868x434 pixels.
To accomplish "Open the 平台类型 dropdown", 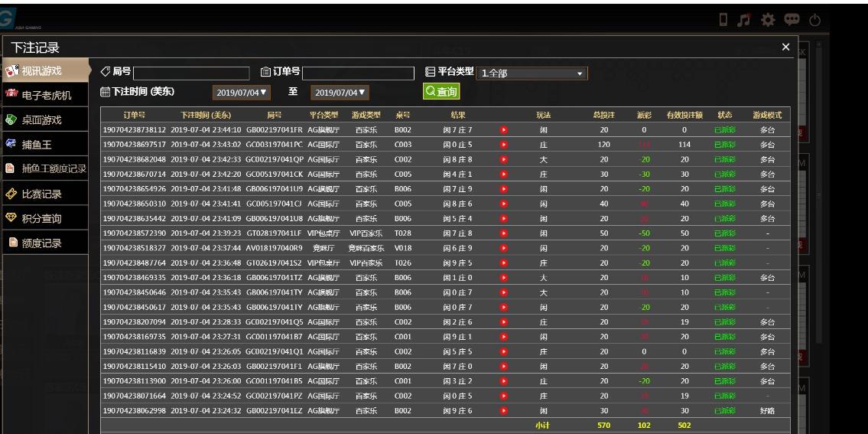I will (532, 73).
